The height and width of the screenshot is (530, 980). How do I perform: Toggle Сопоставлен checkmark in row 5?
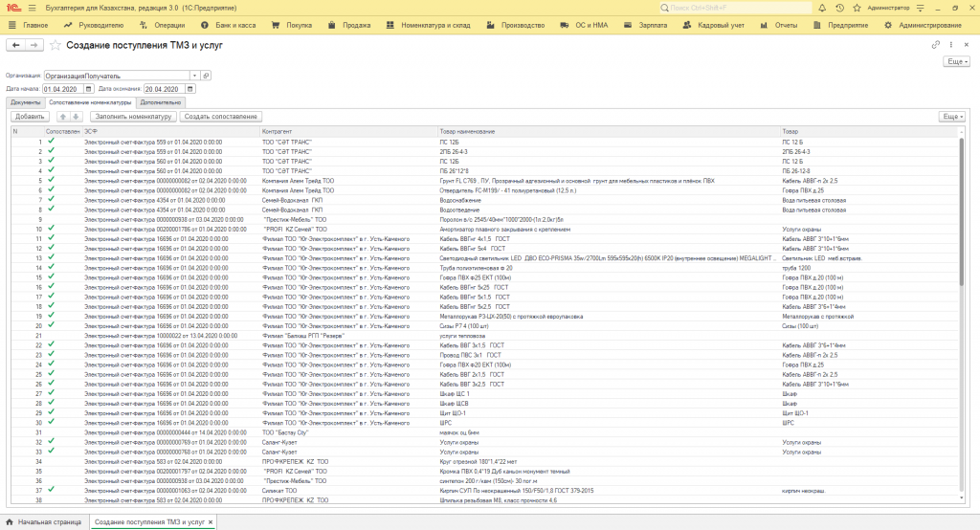[x=52, y=180]
